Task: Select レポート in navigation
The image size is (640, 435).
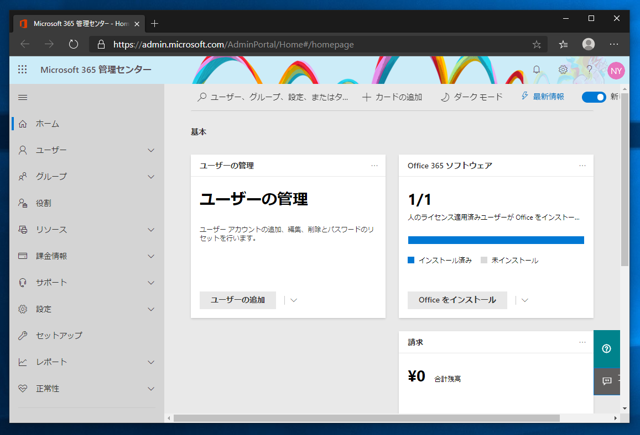Action: pos(51,362)
